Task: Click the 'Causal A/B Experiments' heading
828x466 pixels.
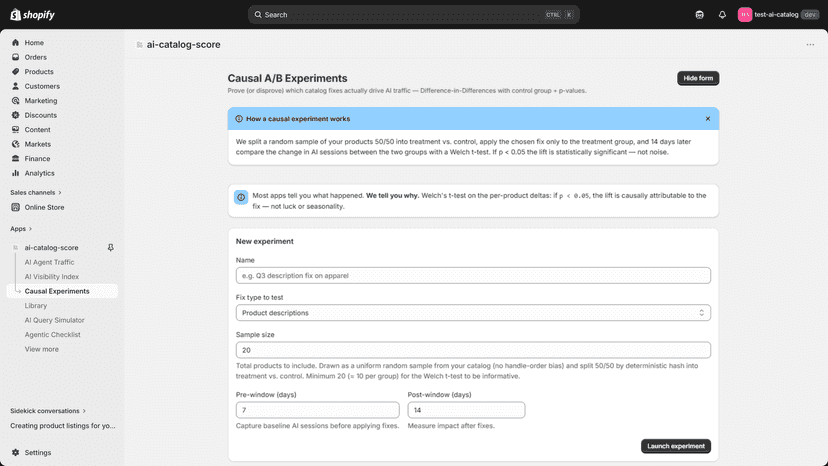Action: (x=287, y=78)
